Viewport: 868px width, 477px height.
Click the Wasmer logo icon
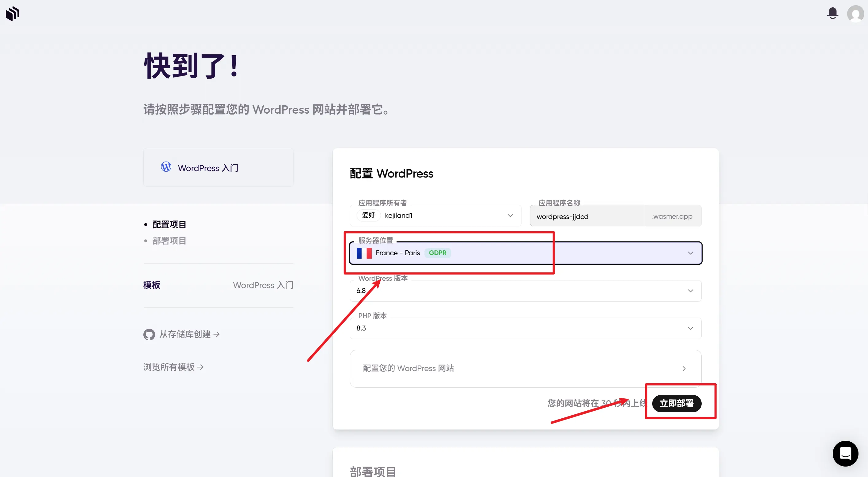(x=13, y=14)
